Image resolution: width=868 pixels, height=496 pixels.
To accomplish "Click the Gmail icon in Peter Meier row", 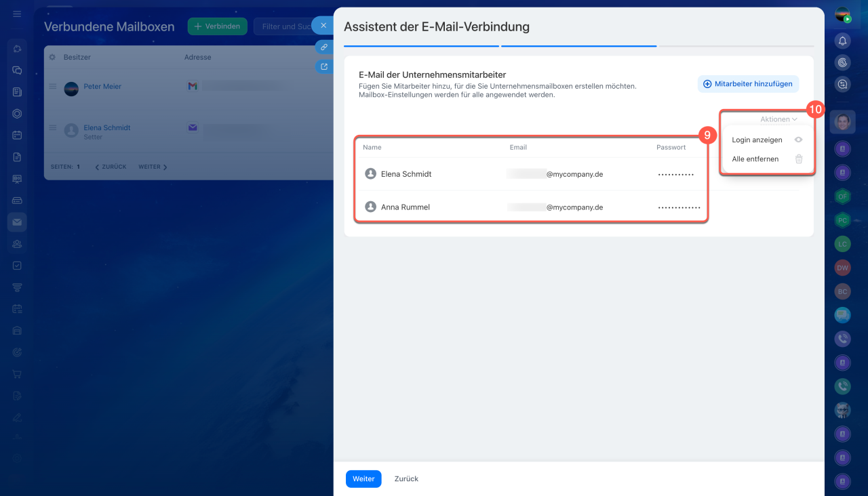I will coord(193,86).
